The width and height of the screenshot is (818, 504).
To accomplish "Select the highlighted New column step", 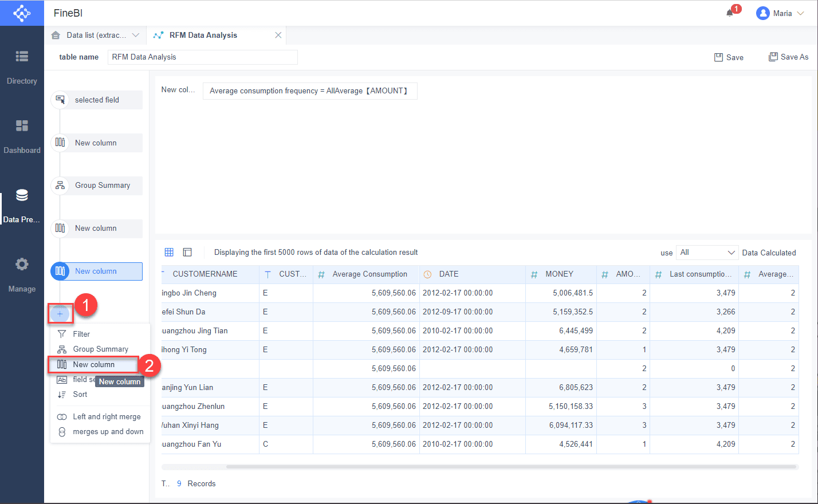I will (x=97, y=271).
